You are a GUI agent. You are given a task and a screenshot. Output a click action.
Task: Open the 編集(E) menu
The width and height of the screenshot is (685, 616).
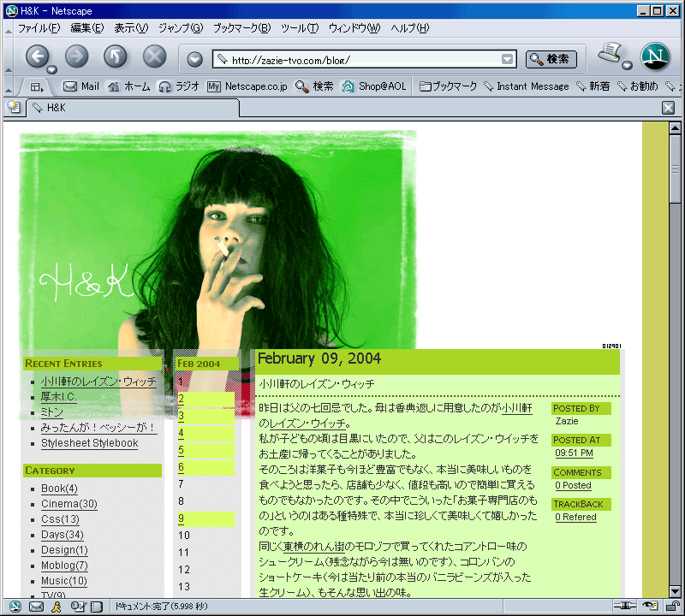click(x=87, y=28)
